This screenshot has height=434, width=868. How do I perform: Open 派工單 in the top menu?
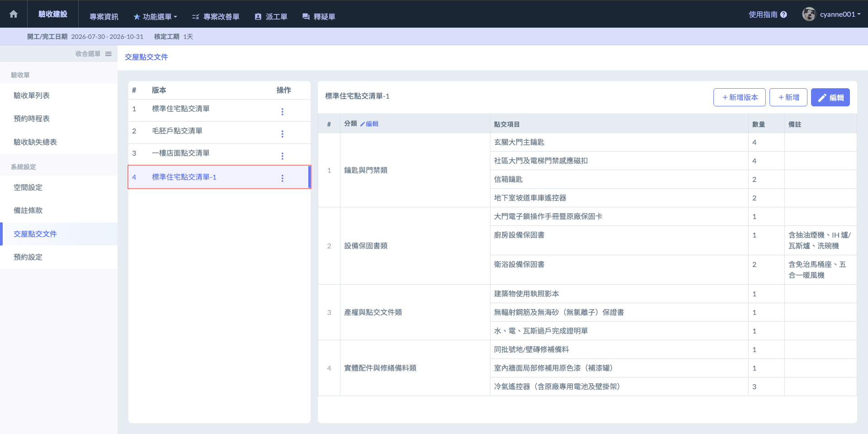click(x=271, y=17)
